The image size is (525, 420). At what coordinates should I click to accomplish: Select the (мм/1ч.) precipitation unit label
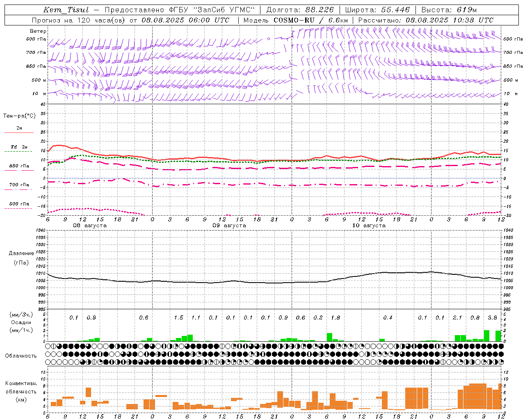coord(21,330)
